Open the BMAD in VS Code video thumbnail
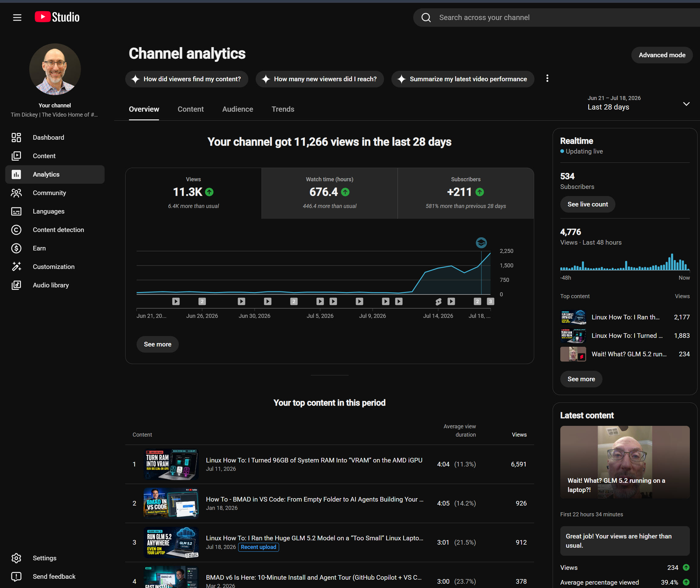Image resolution: width=700 pixels, height=588 pixels. click(171, 503)
